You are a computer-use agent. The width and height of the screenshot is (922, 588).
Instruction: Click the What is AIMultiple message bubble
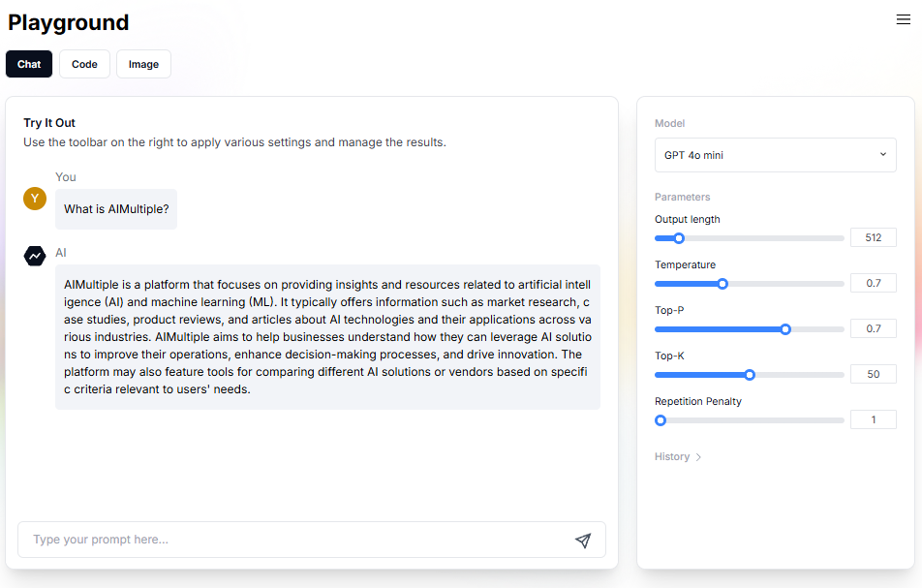click(116, 209)
